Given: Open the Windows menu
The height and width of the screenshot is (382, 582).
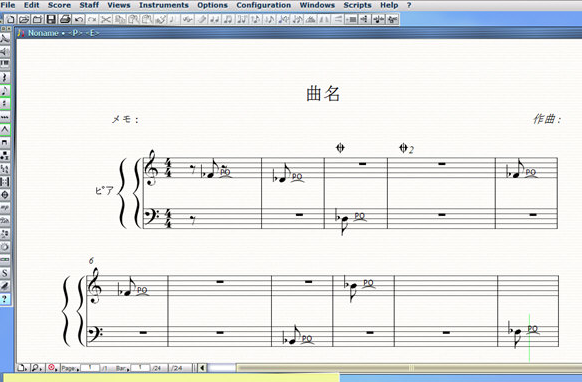Looking at the screenshot, I should coord(317,5).
